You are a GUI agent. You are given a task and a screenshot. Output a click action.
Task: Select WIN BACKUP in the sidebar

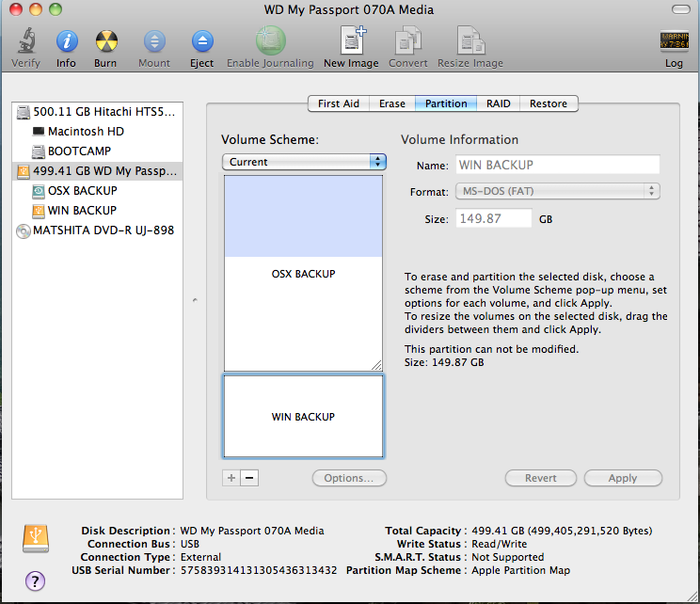pos(97,210)
